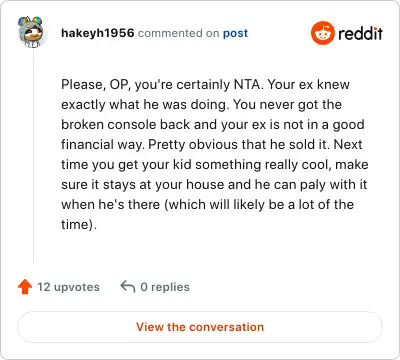The height and width of the screenshot is (360, 400).
Task: Click hakeyh1956's avatar image
Action: (x=31, y=32)
